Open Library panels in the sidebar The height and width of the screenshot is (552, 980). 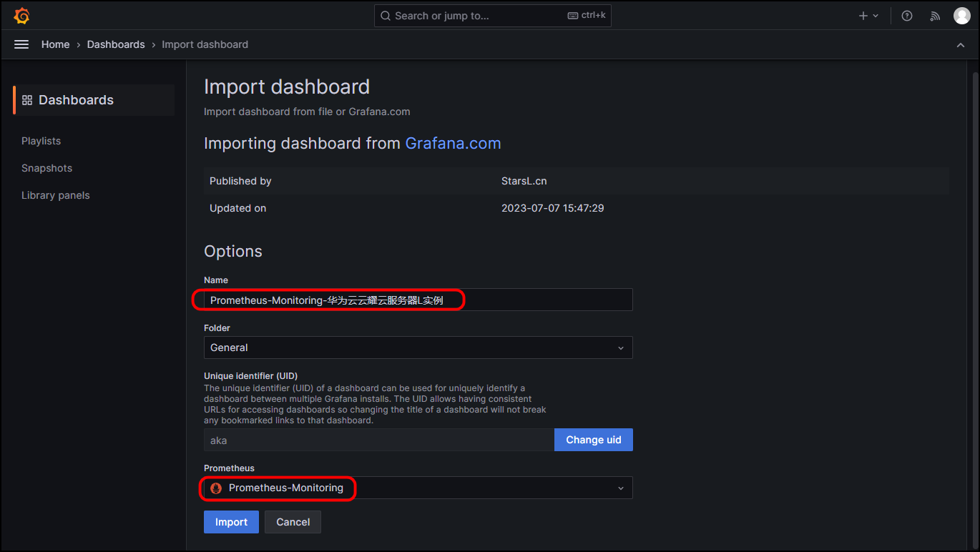click(56, 195)
